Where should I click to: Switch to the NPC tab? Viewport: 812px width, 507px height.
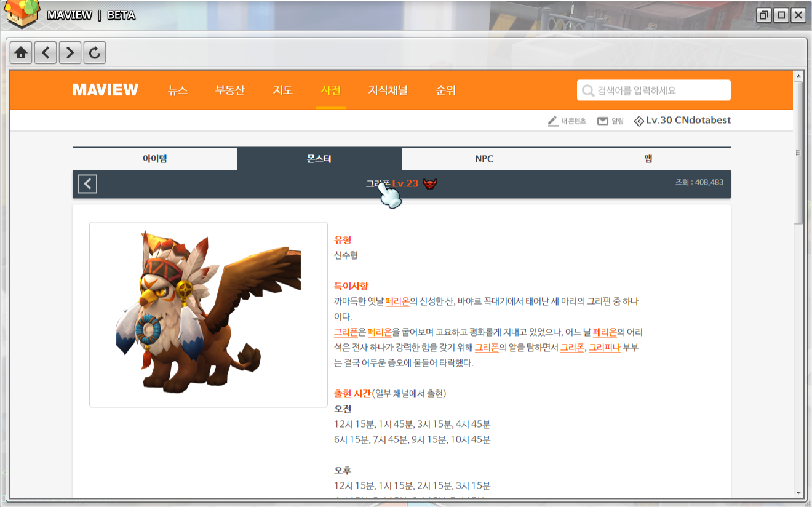tap(484, 159)
